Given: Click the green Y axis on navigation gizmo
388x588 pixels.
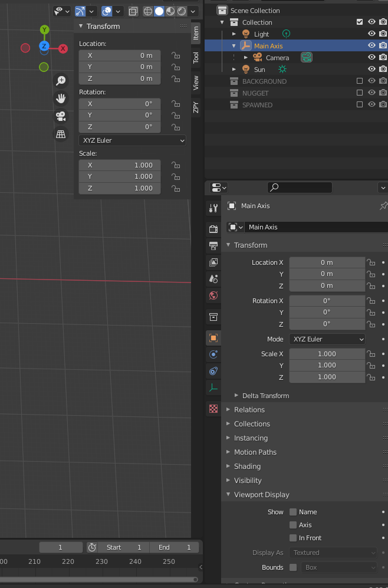Looking at the screenshot, I should (x=44, y=29).
